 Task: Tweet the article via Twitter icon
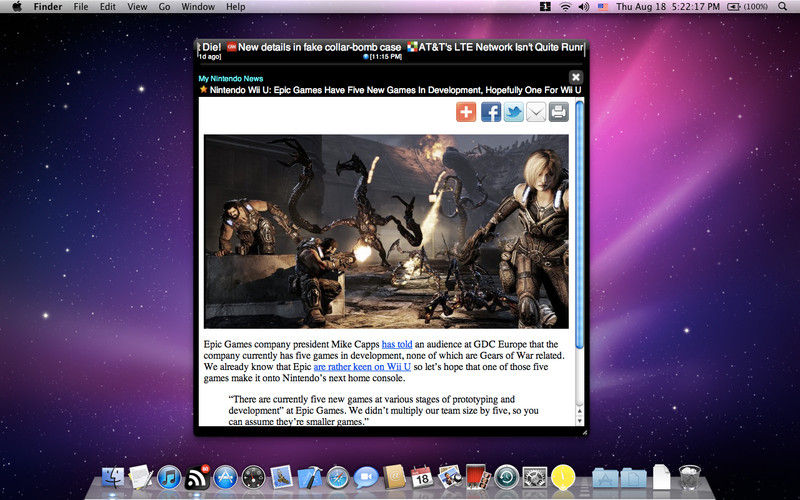point(514,112)
